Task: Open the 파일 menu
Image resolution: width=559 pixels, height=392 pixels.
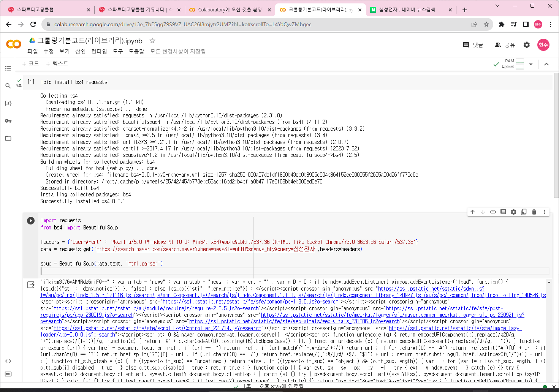Action: (x=33, y=51)
